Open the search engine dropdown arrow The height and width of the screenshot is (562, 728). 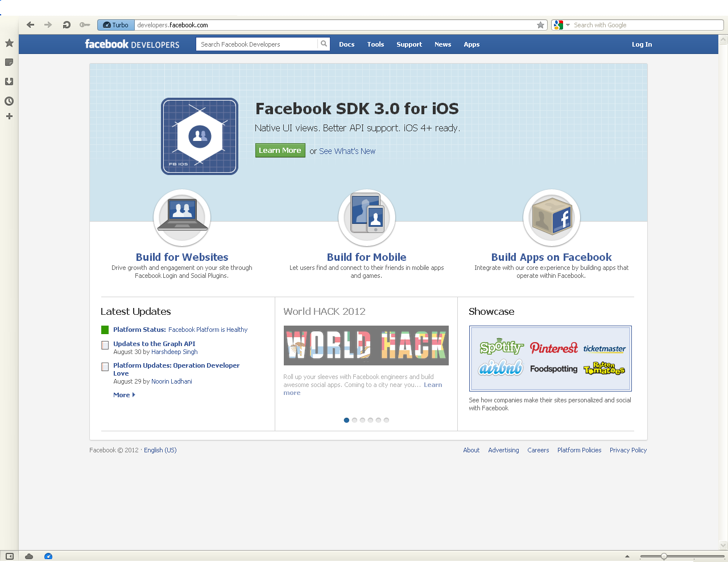click(x=568, y=25)
